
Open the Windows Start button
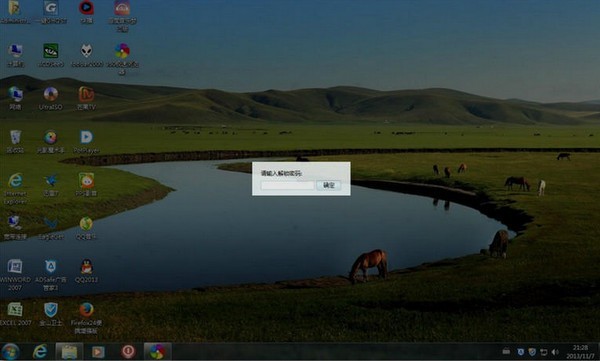[x=10, y=352]
